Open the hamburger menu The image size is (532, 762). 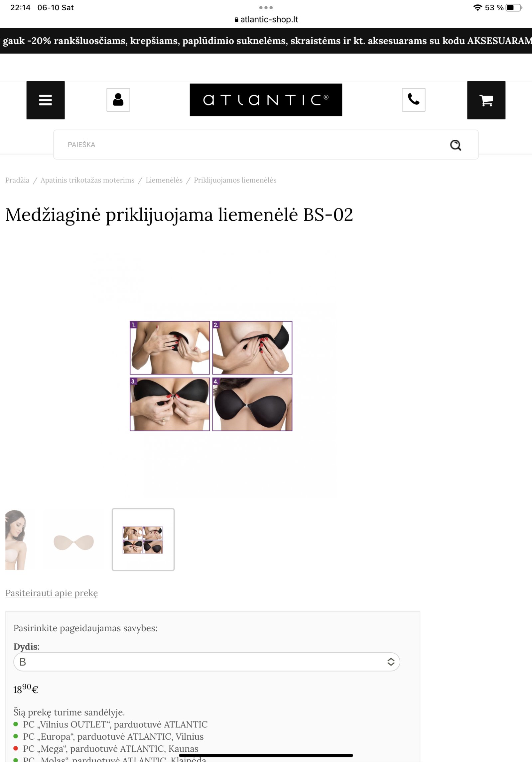pyautogui.click(x=46, y=100)
